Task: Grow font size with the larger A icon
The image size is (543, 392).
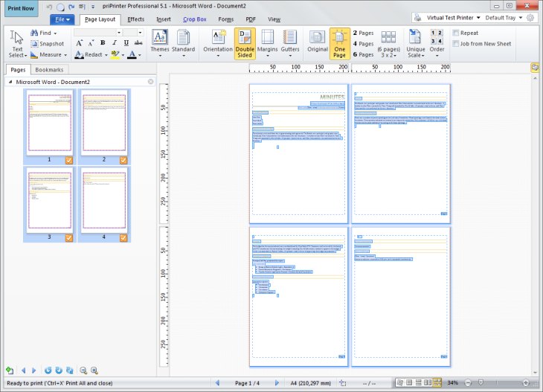Action: [80, 43]
